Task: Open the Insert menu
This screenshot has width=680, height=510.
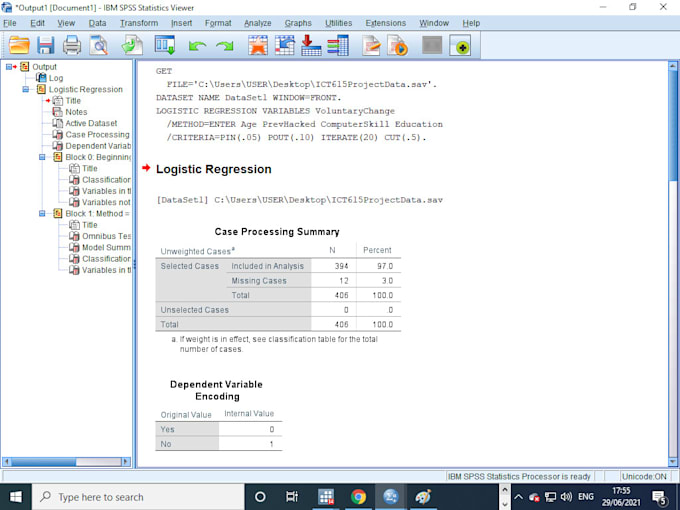Action: (181, 23)
